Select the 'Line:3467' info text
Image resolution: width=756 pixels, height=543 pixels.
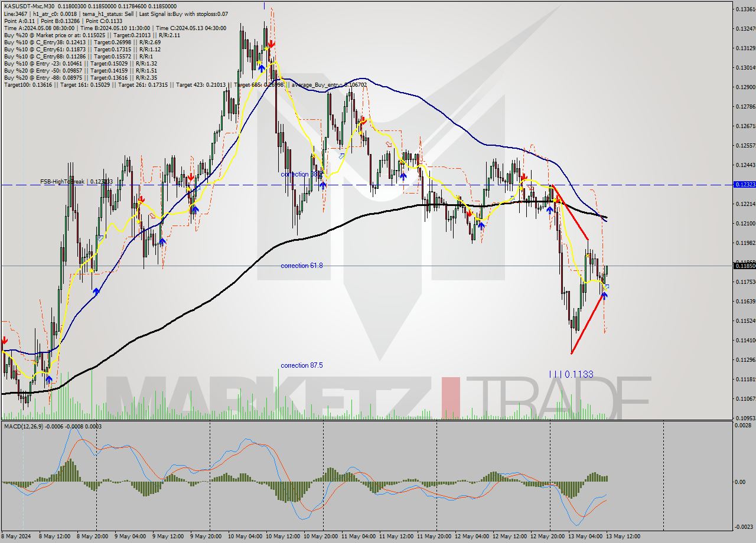click(x=16, y=14)
